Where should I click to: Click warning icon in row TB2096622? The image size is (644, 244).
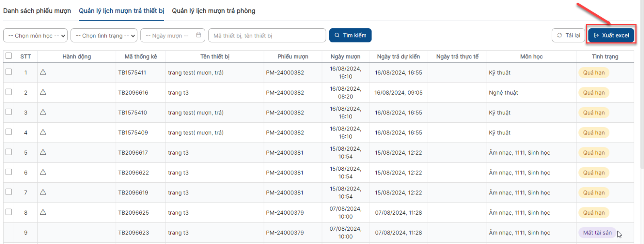coord(43,172)
